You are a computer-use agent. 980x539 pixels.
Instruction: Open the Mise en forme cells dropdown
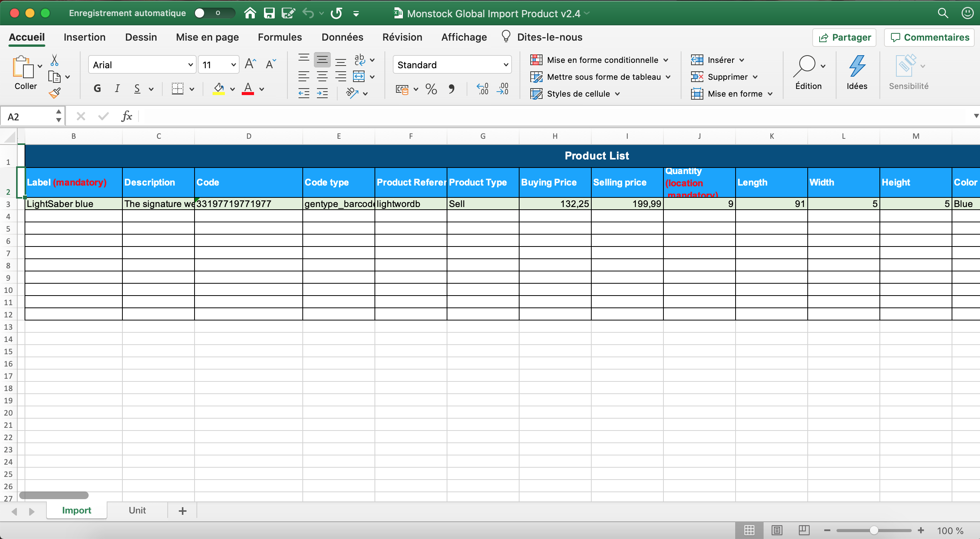pos(731,94)
